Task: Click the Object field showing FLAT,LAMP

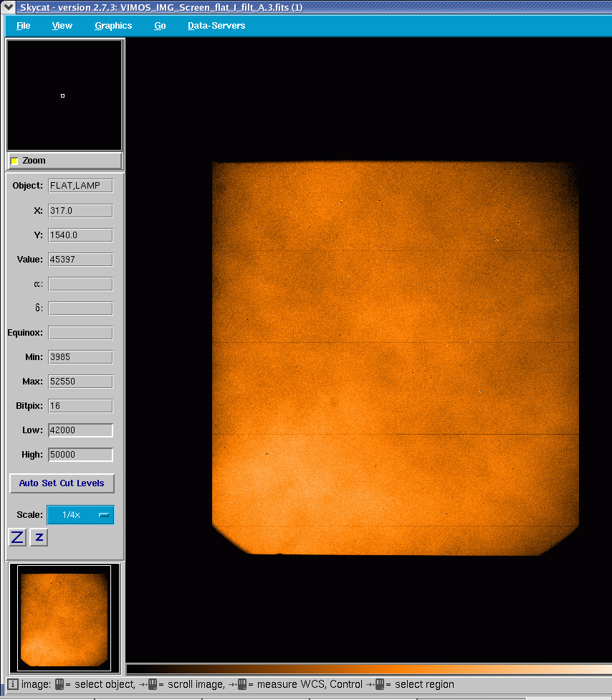Action: (81, 186)
